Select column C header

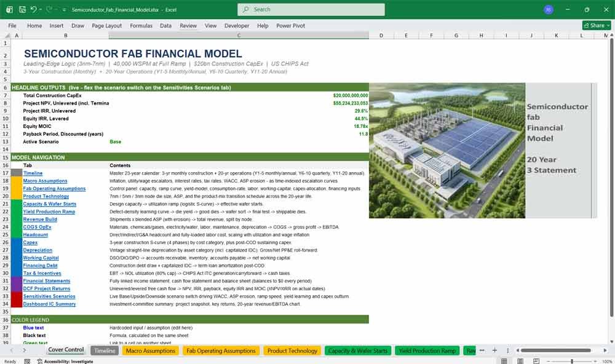tap(239, 35)
